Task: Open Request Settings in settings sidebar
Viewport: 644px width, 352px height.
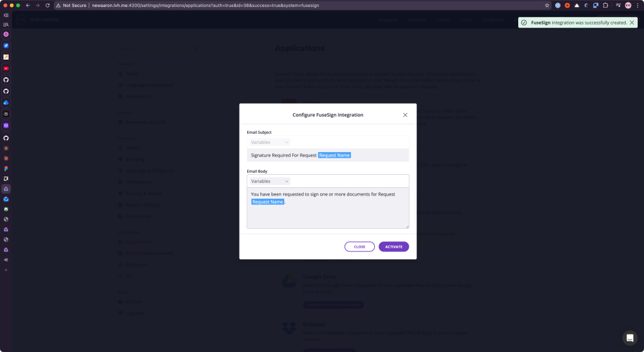Action: (x=143, y=205)
